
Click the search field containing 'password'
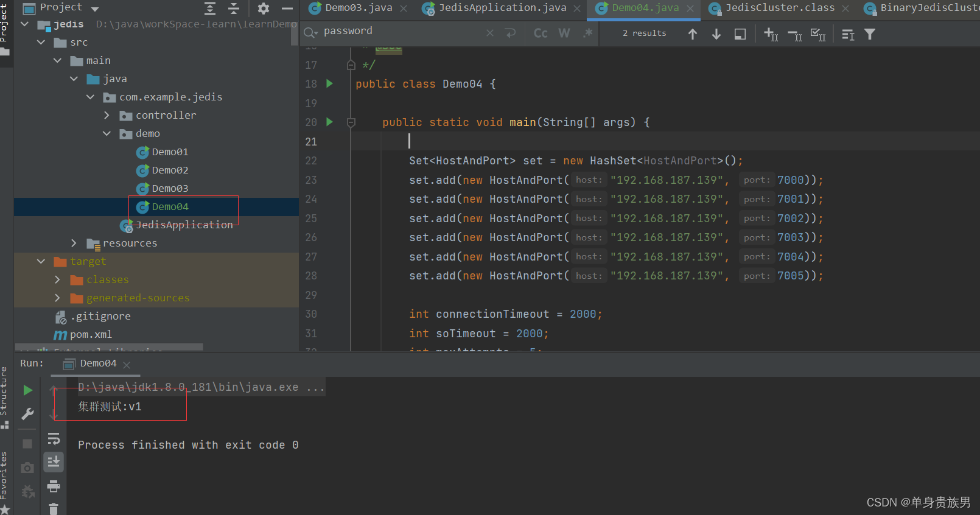pyautogui.click(x=402, y=31)
